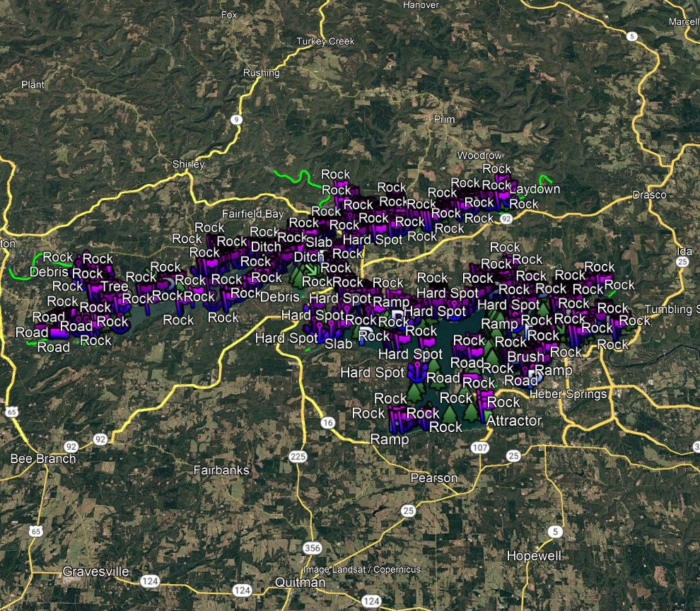Click the Heber Springs city label

click(x=568, y=394)
